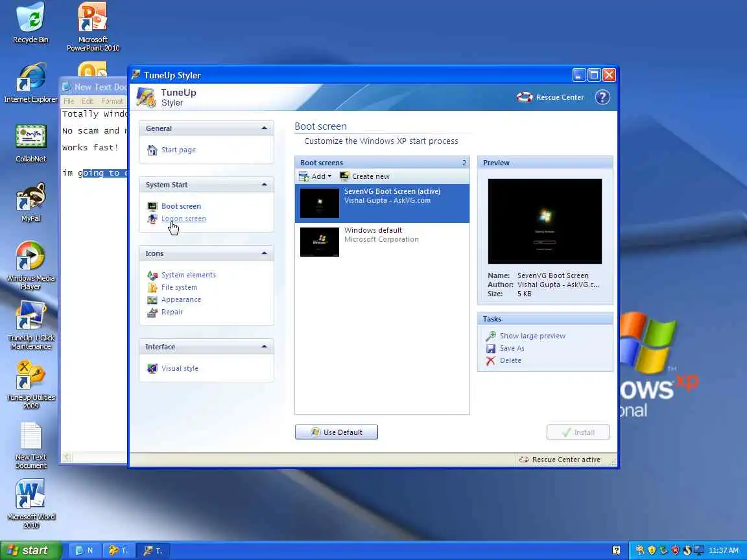This screenshot has height=560, width=747.
Task: Click the Logon screen sidebar icon
Action: point(152,218)
